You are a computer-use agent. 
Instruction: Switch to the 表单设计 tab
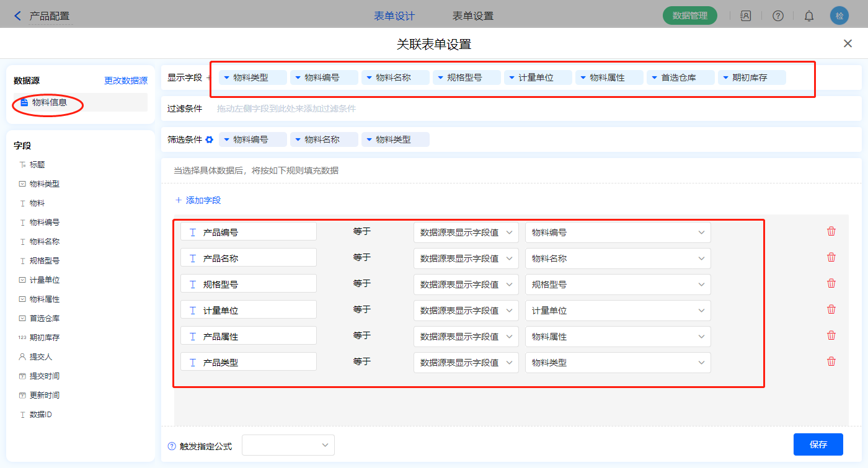(394, 16)
